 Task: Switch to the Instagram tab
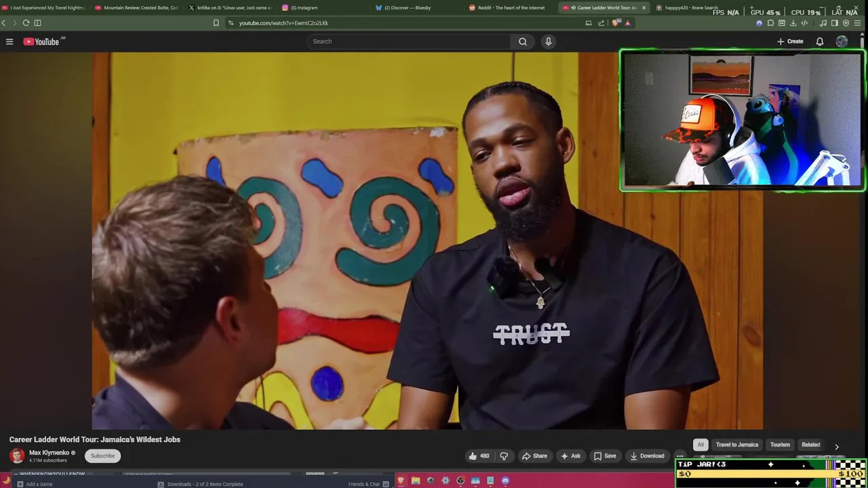pyautogui.click(x=323, y=7)
